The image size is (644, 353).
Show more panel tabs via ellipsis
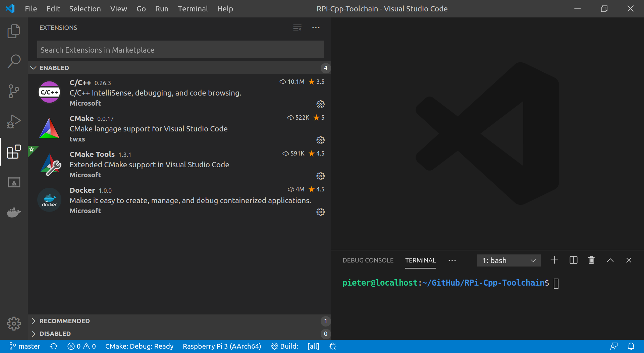click(452, 260)
